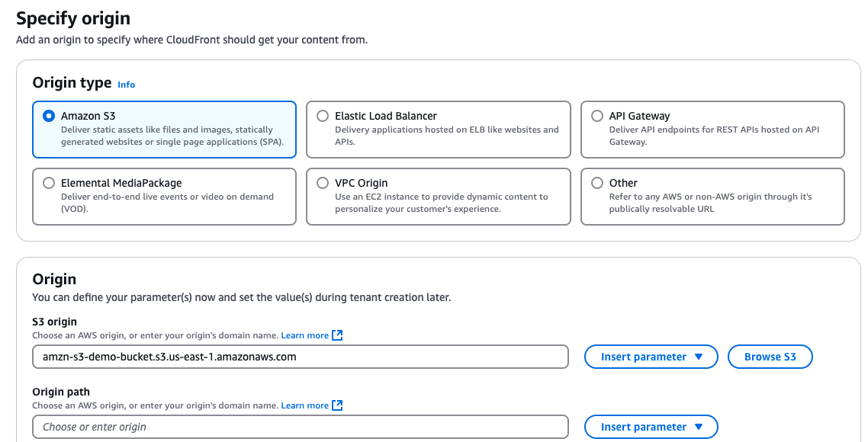This screenshot has height=442, width=868.
Task: Click the Info link next to Origin type
Action: tap(126, 85)
